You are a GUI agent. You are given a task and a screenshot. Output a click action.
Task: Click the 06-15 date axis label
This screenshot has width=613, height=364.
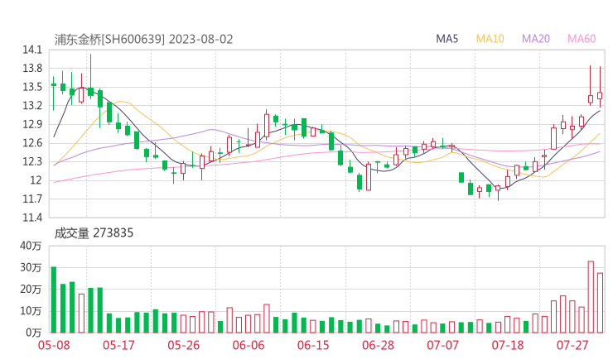pos(313,345)
